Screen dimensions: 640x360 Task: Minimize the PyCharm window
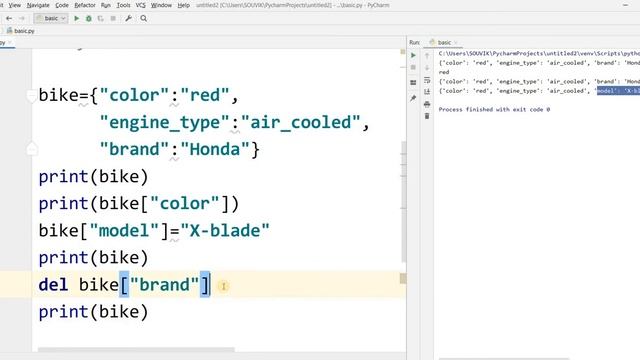[x=626, y=5]
